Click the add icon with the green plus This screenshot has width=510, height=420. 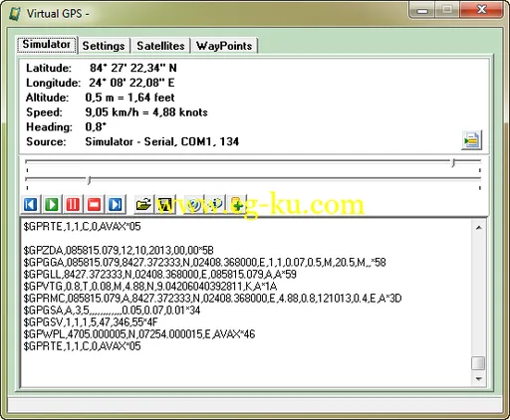(x=237, y=204)
